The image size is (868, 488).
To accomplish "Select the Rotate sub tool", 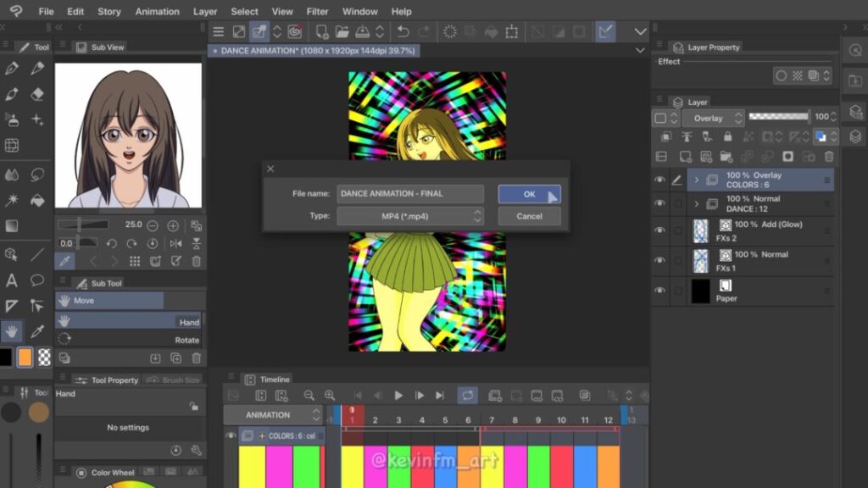I will (130, 340).
